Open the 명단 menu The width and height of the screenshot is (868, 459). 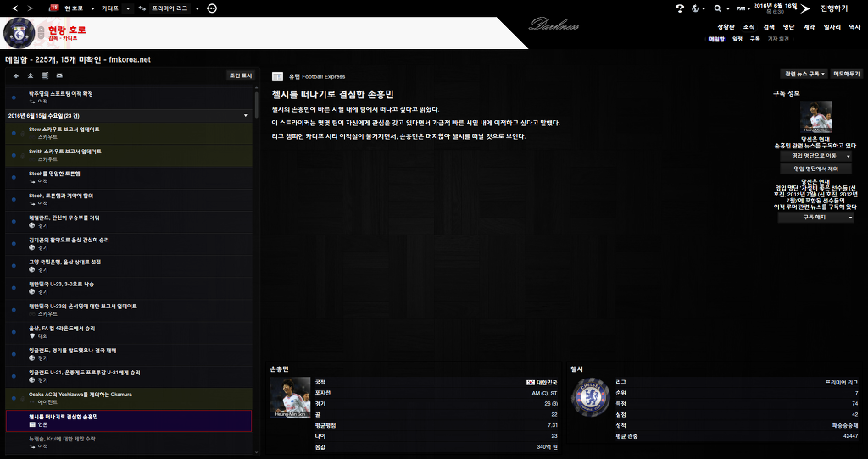pos(789,26)
